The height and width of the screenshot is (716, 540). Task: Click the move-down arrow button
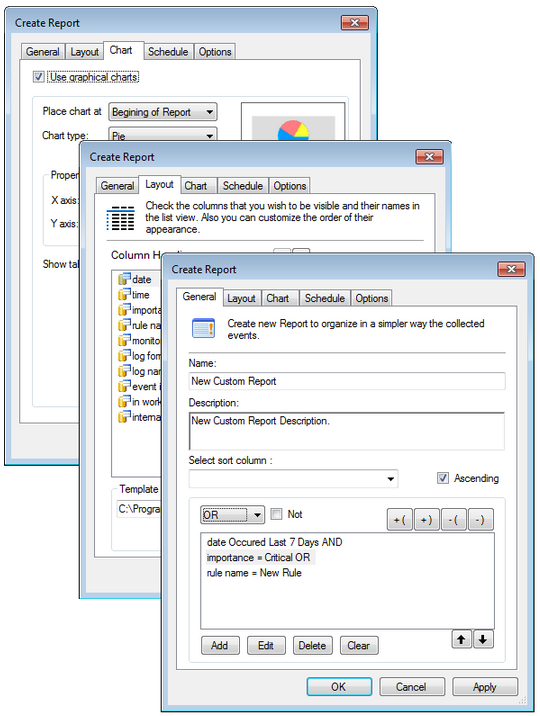(x=483, y=639)
